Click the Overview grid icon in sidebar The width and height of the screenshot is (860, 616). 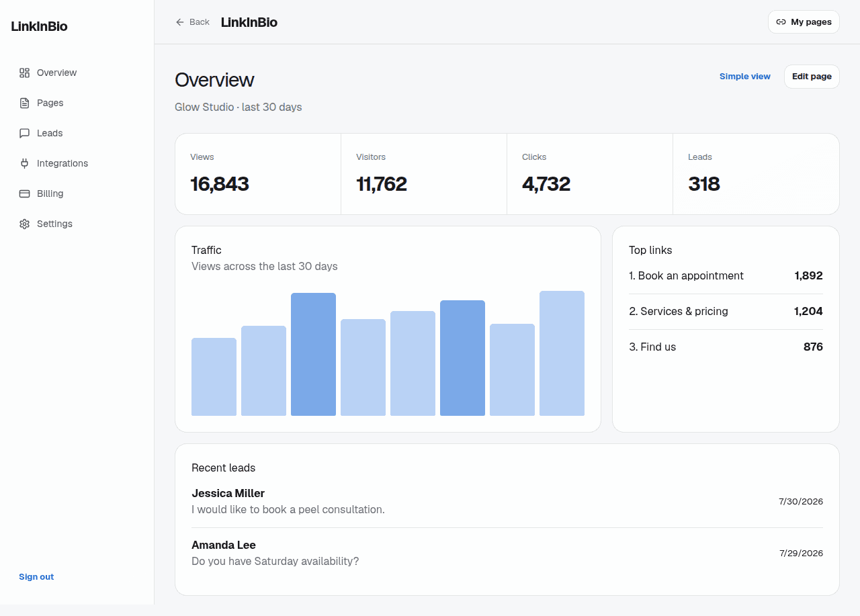[24, 73]
